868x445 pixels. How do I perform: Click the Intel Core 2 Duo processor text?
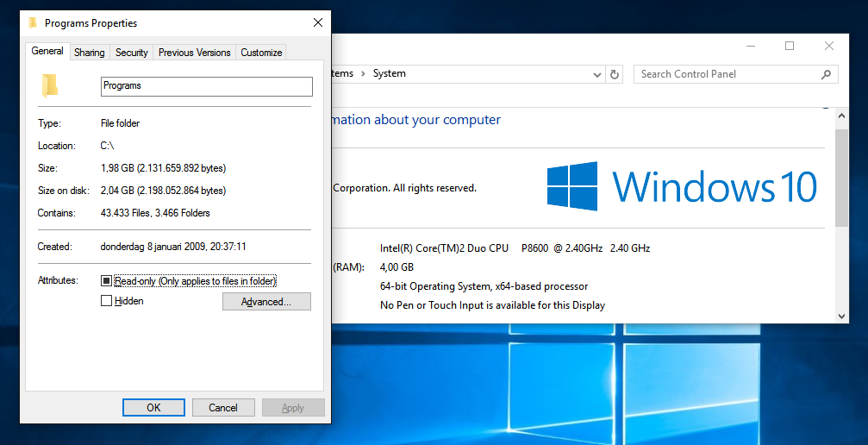click(x=515, y=248)
